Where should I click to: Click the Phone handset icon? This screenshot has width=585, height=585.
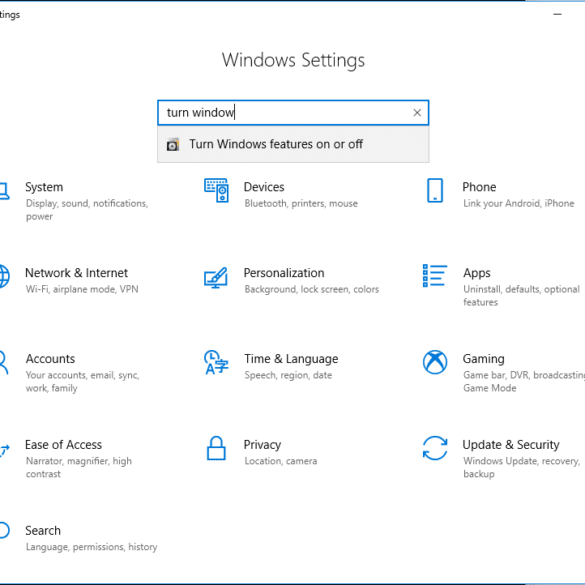tap(435, 191)
